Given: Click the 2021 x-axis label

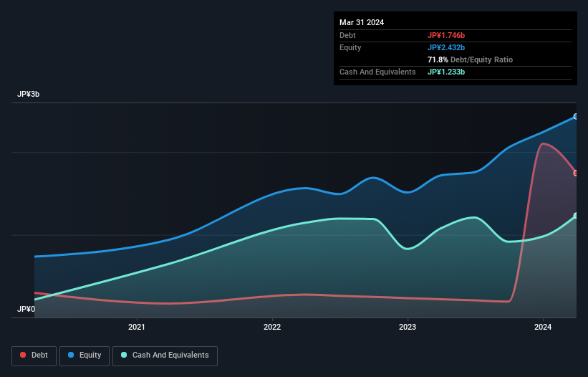Looking at the screenshot, I should click(137, 327).
